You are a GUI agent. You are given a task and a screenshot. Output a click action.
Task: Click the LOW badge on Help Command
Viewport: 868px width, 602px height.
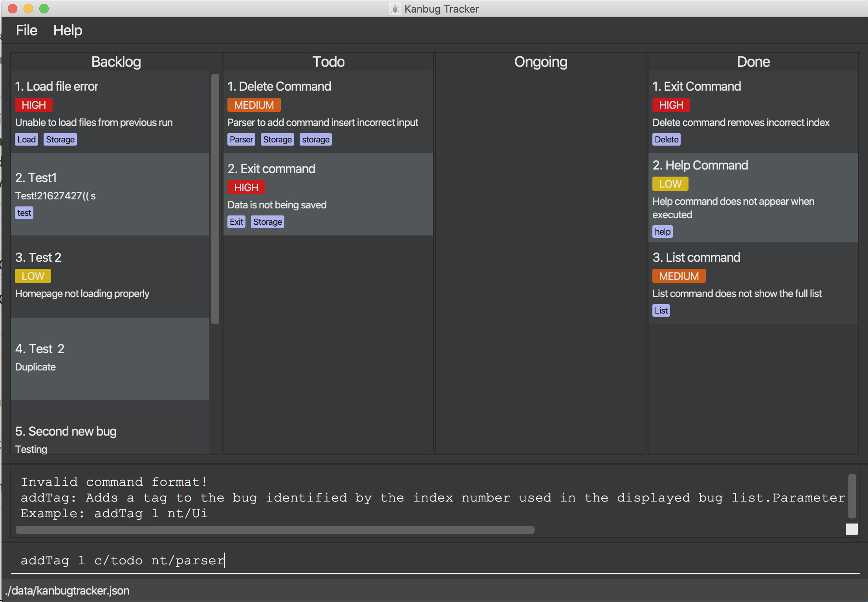(x=670, y=184)
